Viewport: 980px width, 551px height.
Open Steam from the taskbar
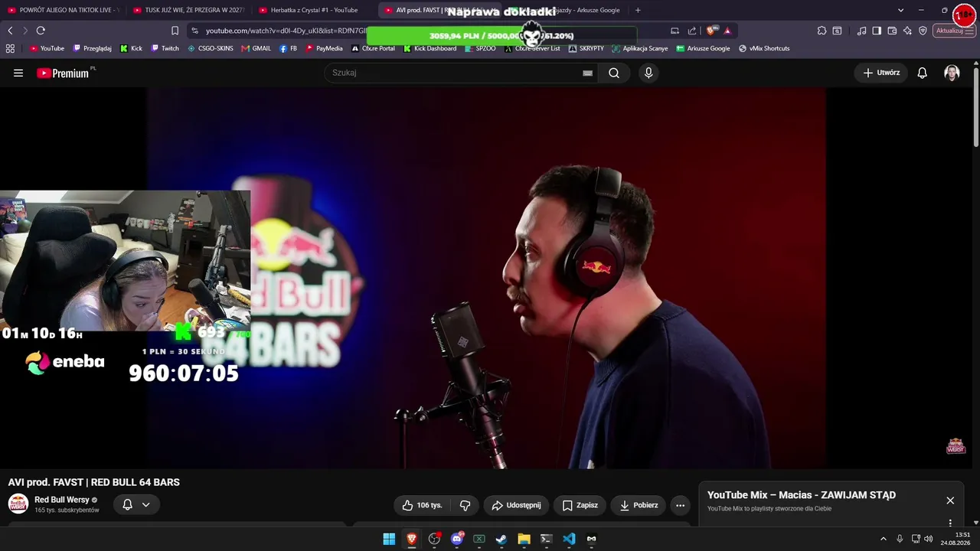tap(501, 539)
